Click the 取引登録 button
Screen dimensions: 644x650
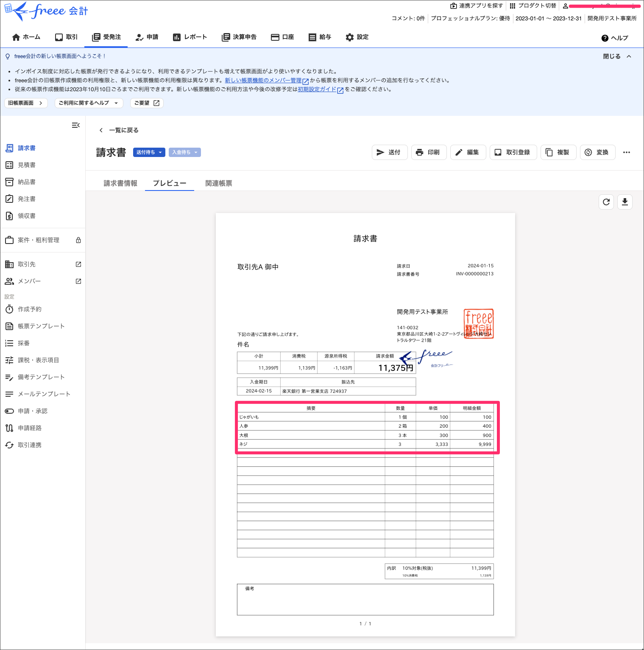click(513, 152)
